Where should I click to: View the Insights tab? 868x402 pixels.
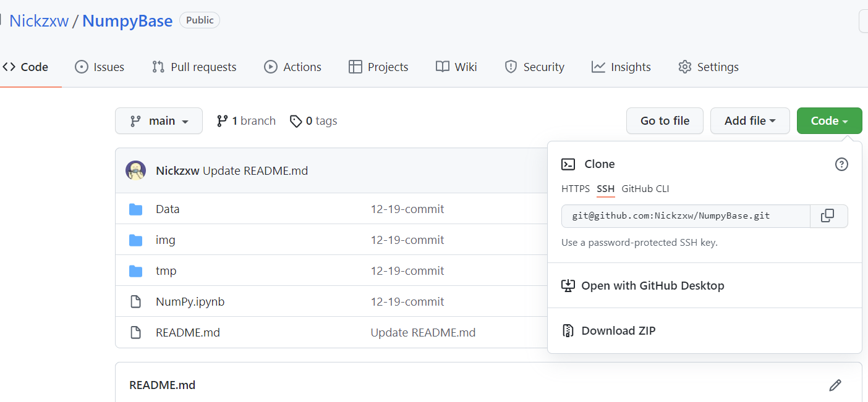click(x=621, y=67)
